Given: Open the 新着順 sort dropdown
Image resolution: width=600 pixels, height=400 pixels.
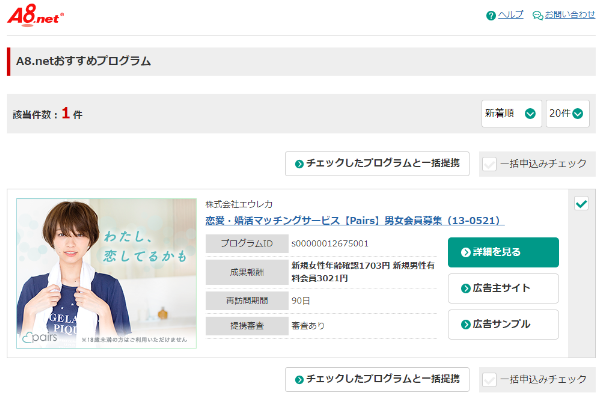Looking at the screenshot, I should click(511, 114).
